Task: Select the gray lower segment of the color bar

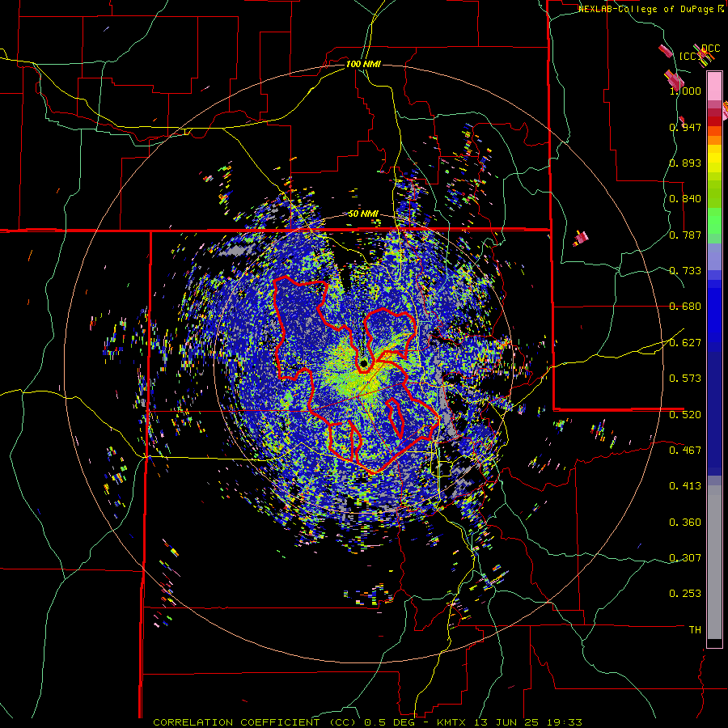Action: pyautogui.click(x=714, y=562)
